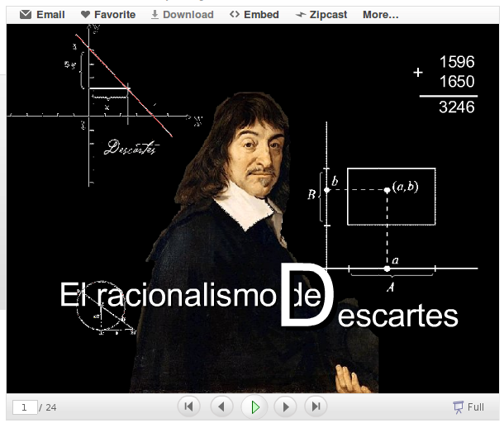Viewport: 504px width, 428px height.
Task: Click the number 1596 on the slide
Action: [457, 62]
